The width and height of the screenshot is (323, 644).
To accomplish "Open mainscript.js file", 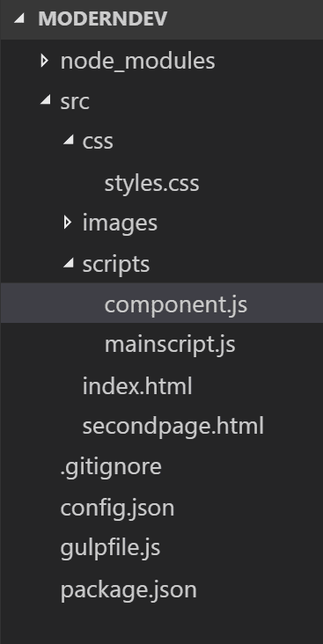I will [170, 344].
